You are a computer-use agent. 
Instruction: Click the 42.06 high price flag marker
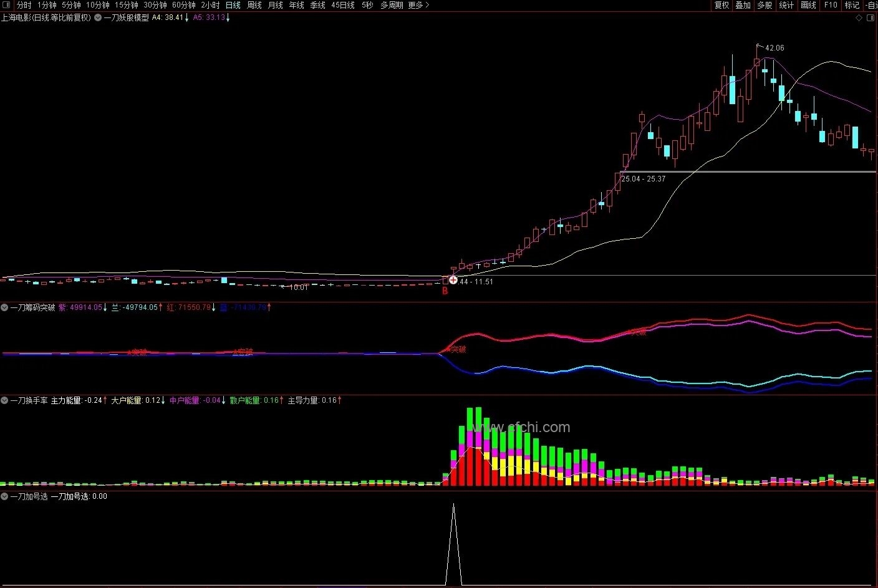point(759,47)
